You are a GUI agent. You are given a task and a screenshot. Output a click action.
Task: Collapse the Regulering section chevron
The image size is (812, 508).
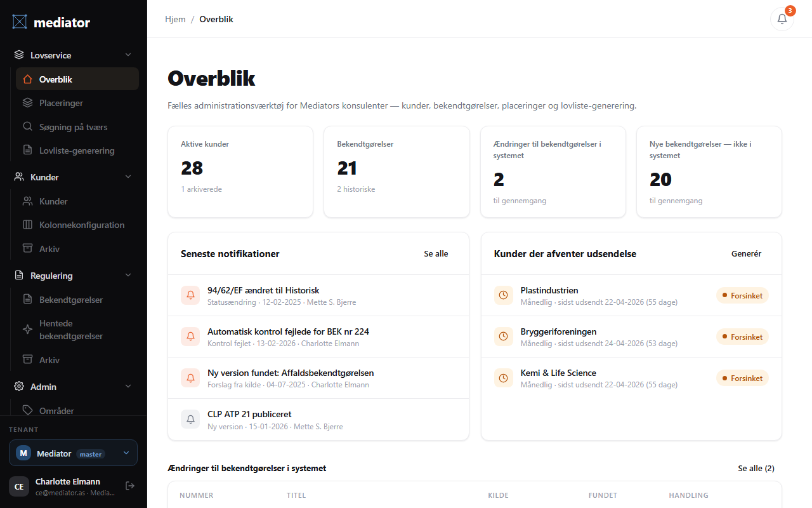(128, 276)
